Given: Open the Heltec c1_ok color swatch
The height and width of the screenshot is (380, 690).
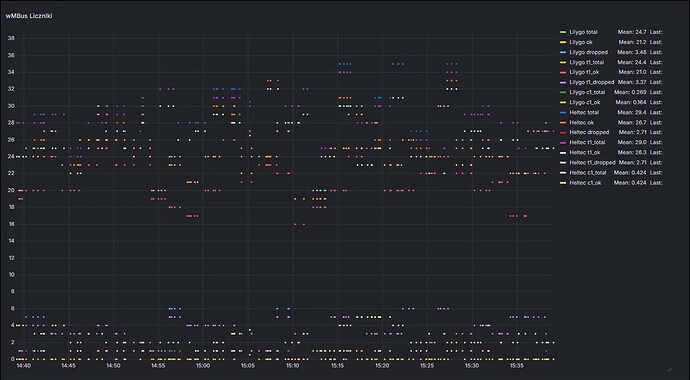Looking at the screenshot, I should point(563,183).
